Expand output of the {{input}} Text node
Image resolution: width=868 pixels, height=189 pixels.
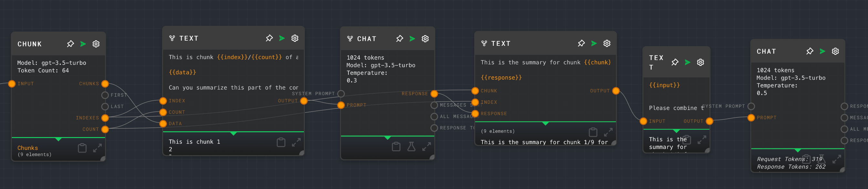(702, 140)
